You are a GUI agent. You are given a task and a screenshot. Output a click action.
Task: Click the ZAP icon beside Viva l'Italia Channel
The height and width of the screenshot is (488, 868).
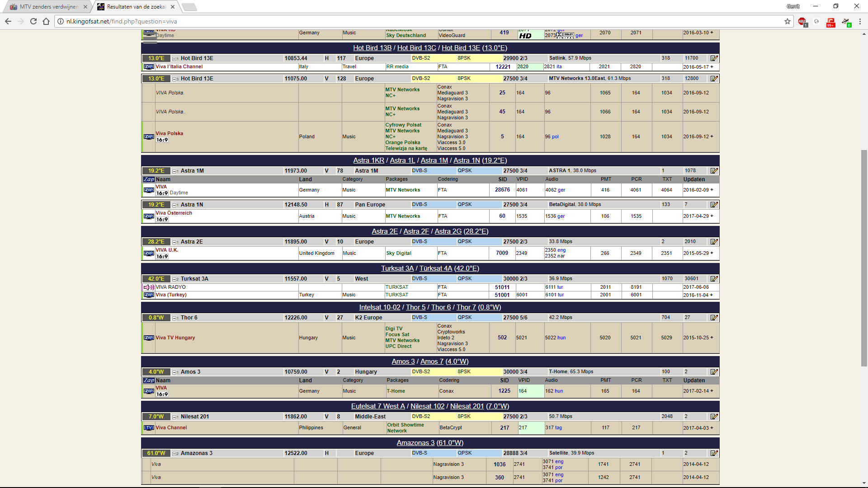click(149, 66)
